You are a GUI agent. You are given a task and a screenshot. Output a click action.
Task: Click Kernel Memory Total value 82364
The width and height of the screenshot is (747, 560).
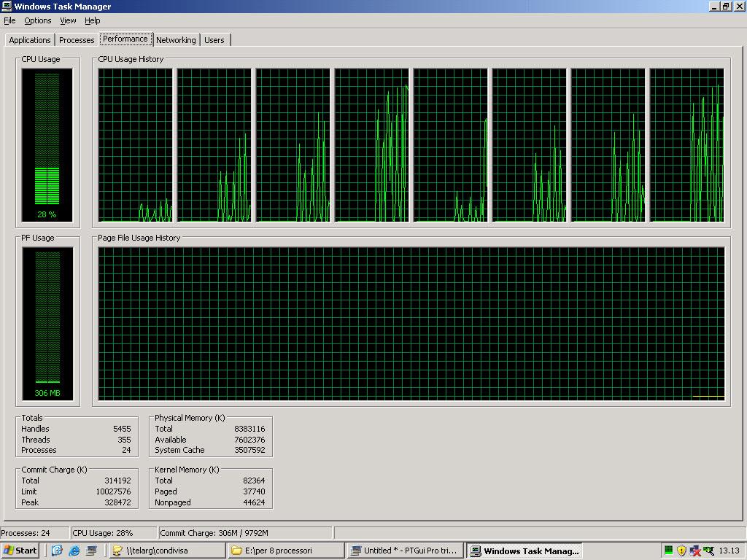[x=254, y=481]
